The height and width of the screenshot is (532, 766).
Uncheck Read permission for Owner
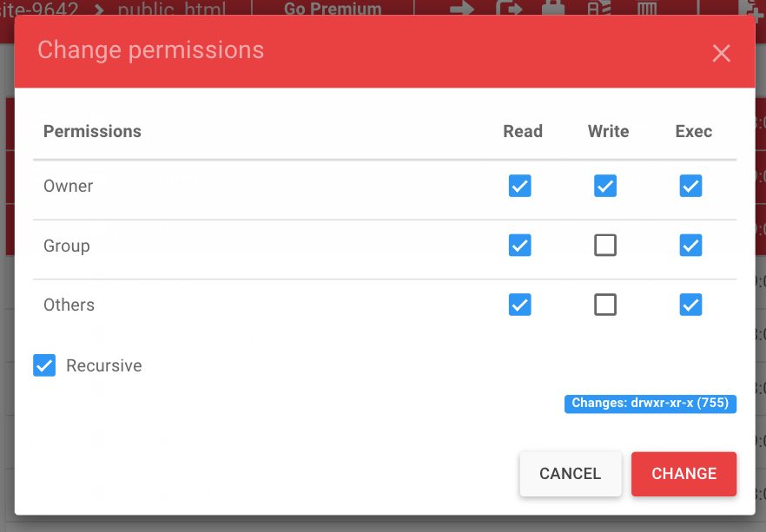tap(519, 186)
